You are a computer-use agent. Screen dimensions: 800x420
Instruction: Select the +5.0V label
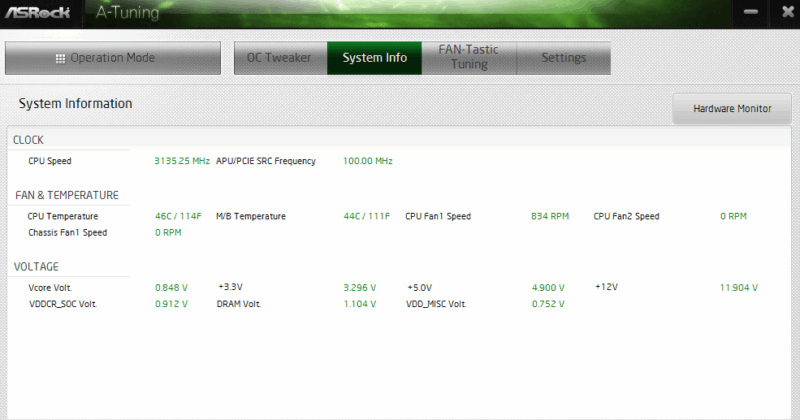click(x=419, y=288)
